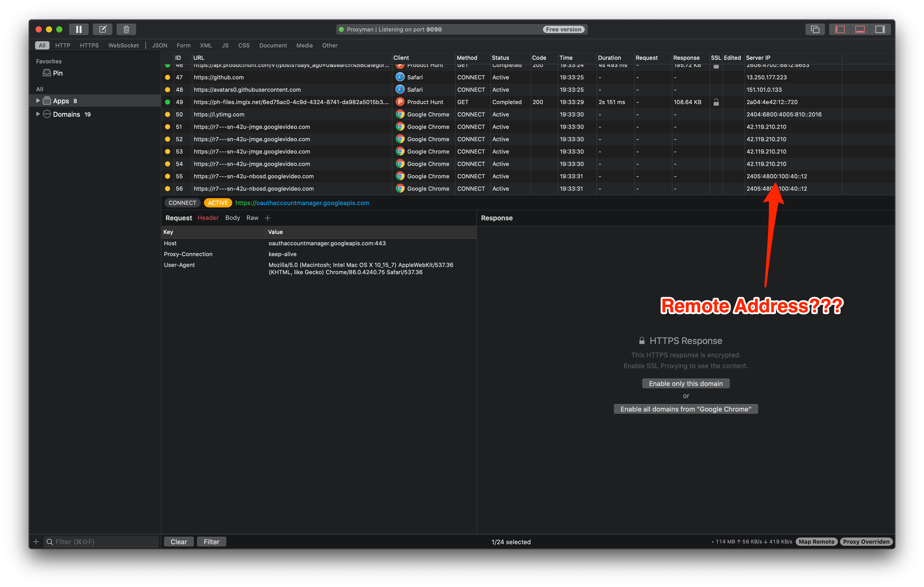The image size is (924, 587).
Task: Click the SSL lock icon on row 49
Action: coord(716,102)
